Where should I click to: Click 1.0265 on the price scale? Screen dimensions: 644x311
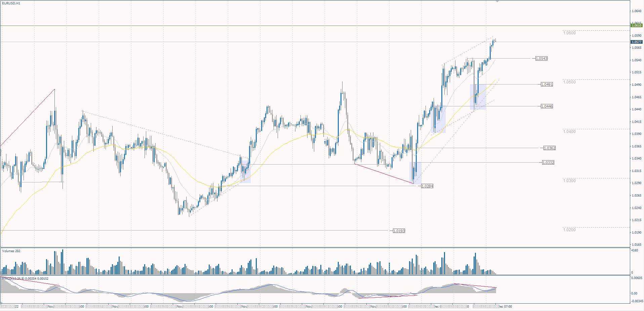tap(636, 196)
